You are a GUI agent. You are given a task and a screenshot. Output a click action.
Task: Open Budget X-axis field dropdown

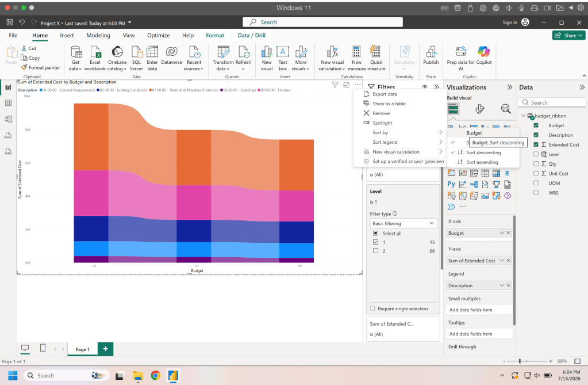pyautogui.click(x=502, y=233)
